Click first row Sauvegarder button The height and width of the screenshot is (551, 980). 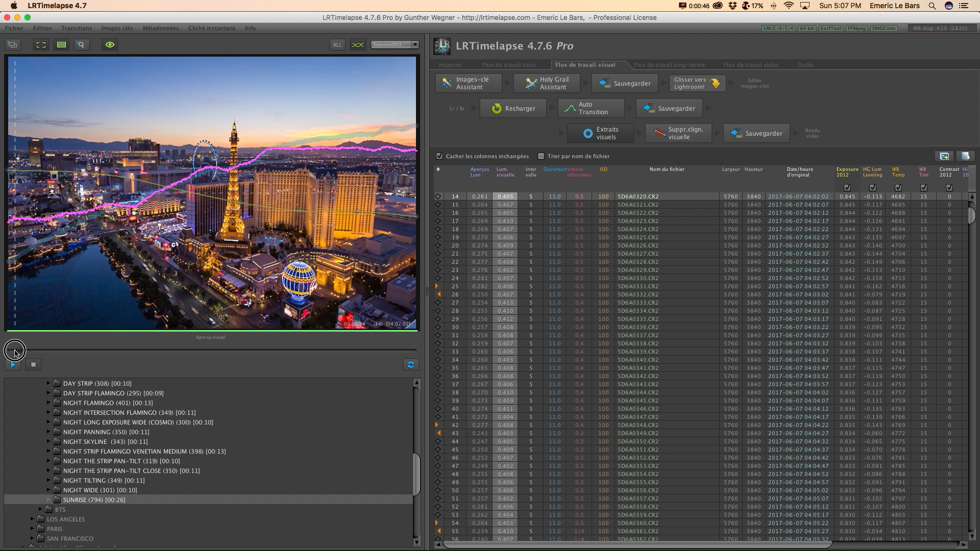tap(625, 83)
